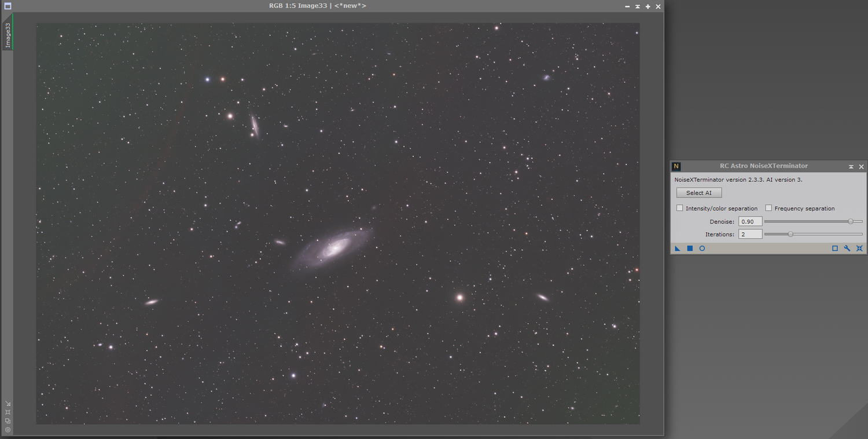This screenshot has height=439, width=868.
Task: Click the Denoise value field
Action: [x=751, y=221]
